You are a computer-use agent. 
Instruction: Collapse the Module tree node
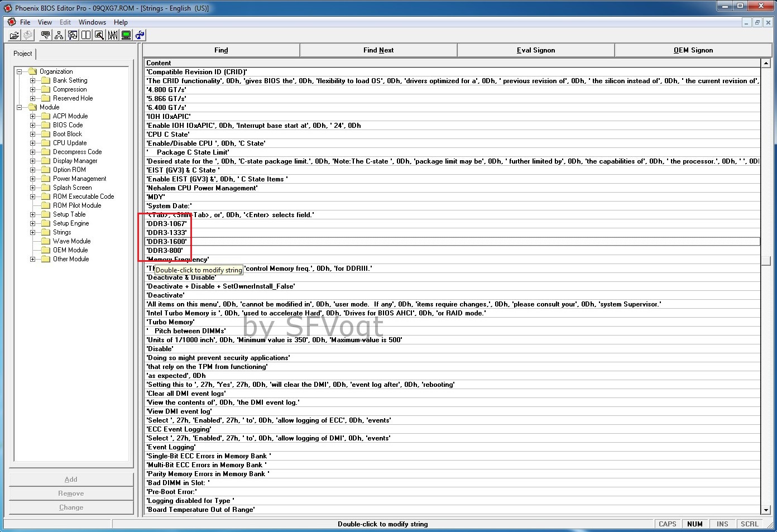point(20,107)
